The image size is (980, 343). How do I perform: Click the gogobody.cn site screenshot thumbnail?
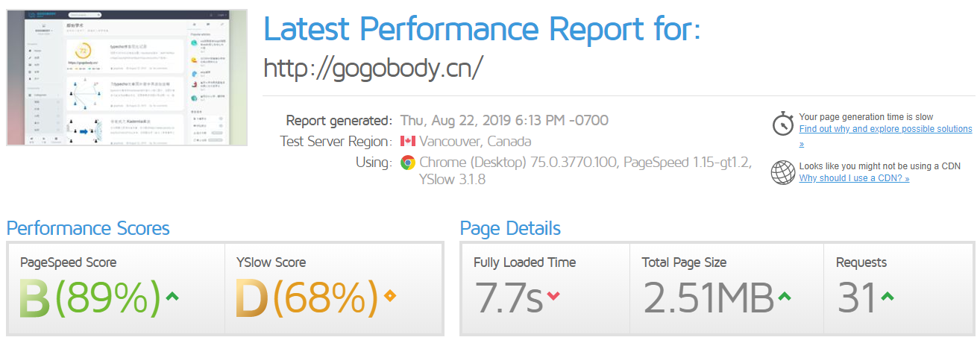click(x=127, y=78)
